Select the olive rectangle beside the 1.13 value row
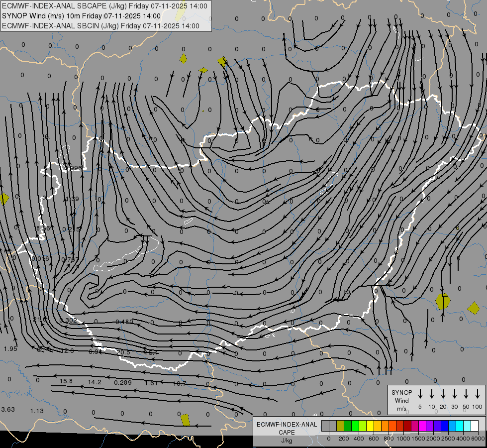 pos(185,420)
